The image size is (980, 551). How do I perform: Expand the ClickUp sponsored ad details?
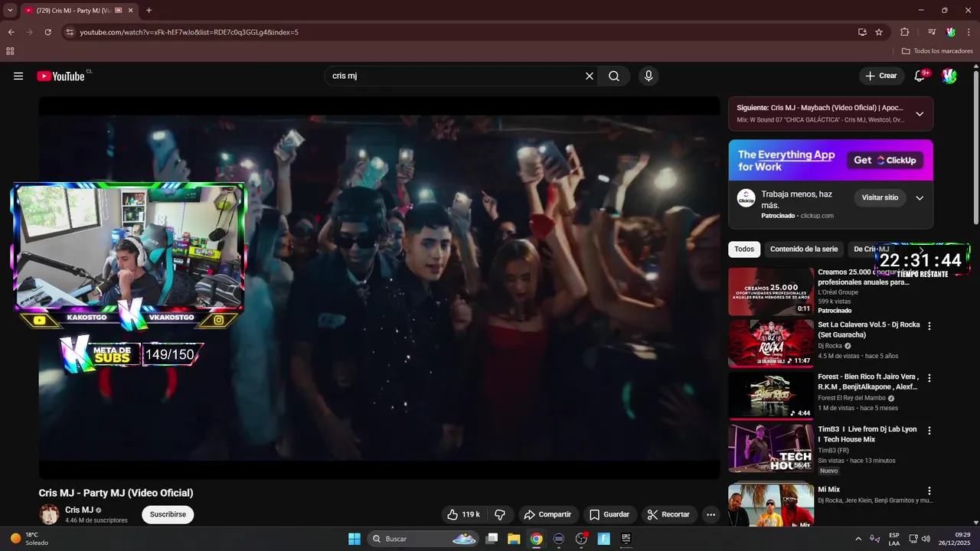pos(920,197)
